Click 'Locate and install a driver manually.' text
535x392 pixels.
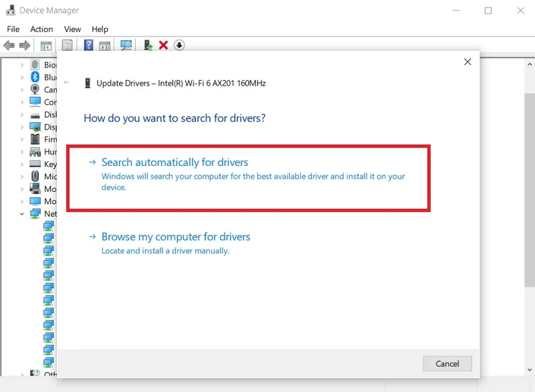click(165, 251)
